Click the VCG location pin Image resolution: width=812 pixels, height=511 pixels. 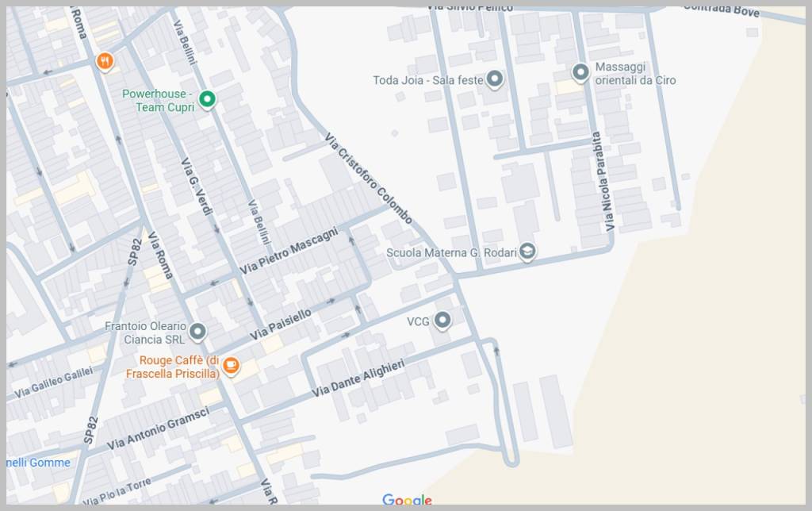click(x=442, y=321)
